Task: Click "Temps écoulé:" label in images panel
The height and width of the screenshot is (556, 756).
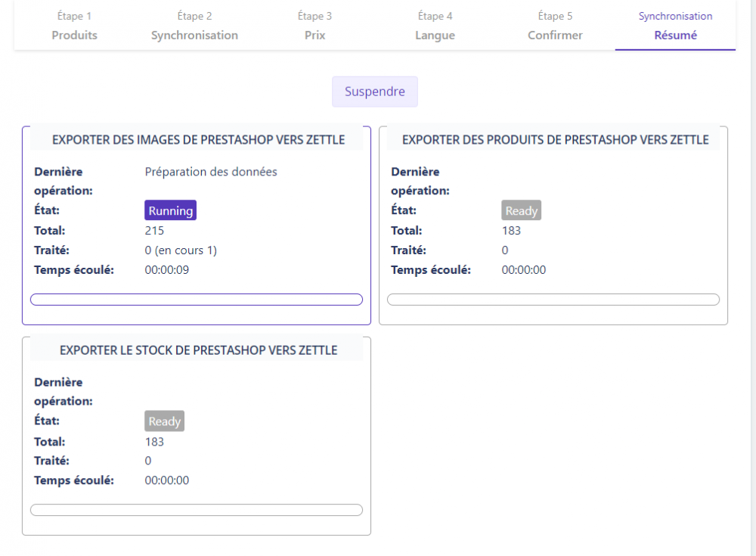Action: [74, 270]
